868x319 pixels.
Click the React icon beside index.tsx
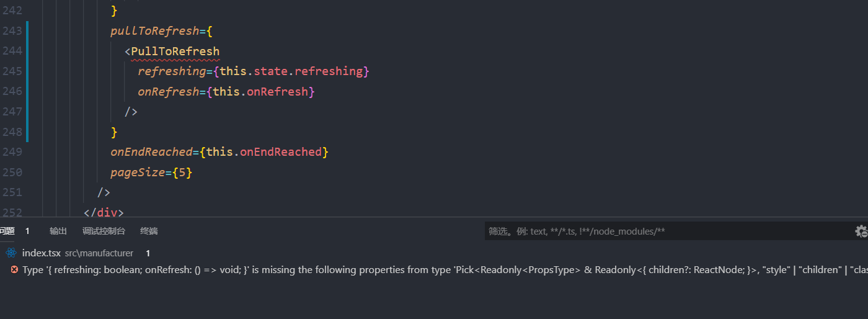click(11, 253)
